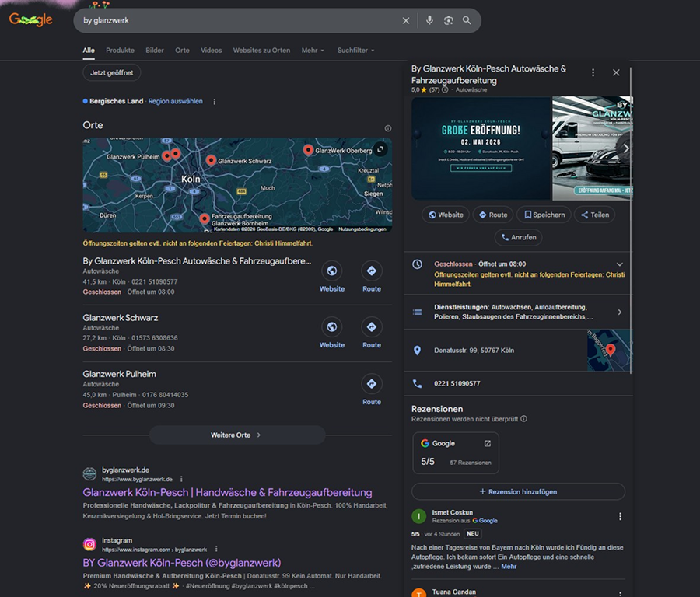700x597 pixels.
Task: Click the Glanzwerk Schwarz map pin
Action: (211, 160)
